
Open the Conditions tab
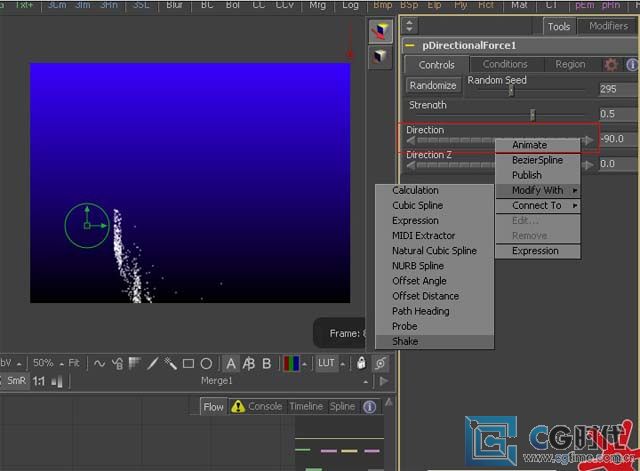pyautogui.click(x=505, y=64)
